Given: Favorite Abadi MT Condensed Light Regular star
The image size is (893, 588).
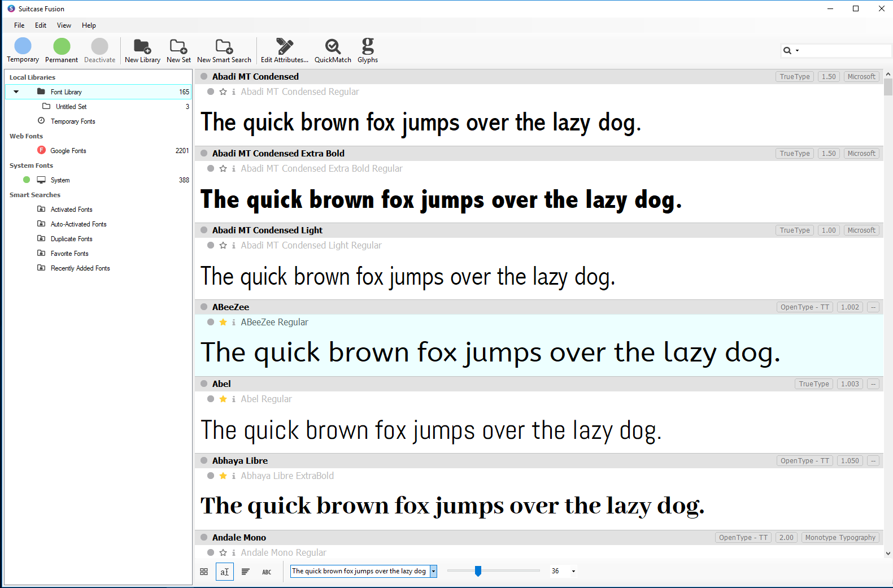Looking at the screenshot, I should pyautogui.click(x=223, y=245).
